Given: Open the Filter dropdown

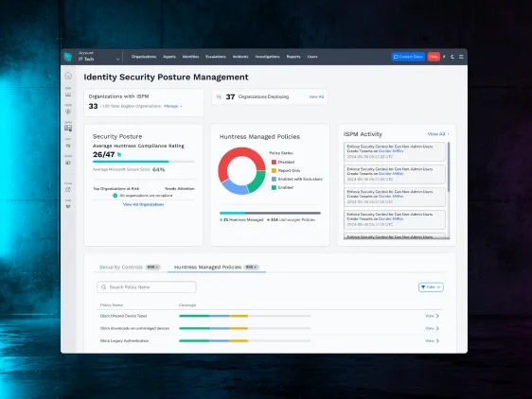Looking at the screenshot, I should [x=431, y=287].
